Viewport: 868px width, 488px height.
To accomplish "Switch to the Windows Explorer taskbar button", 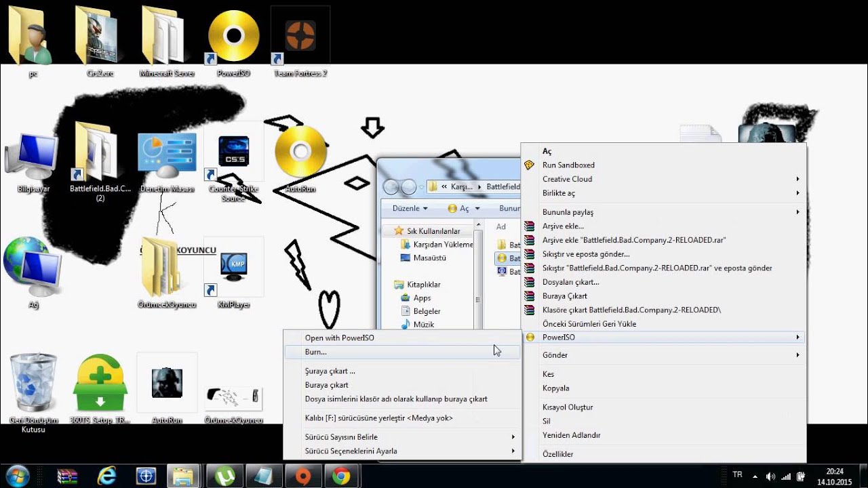I will click(183, 476).
